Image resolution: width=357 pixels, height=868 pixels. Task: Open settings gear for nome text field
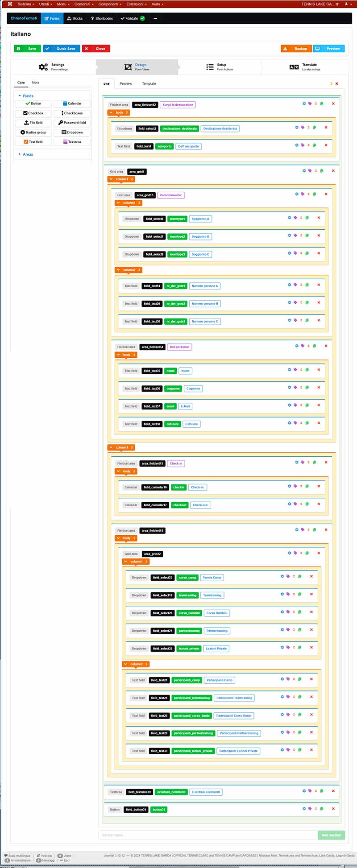pos(290,370)
